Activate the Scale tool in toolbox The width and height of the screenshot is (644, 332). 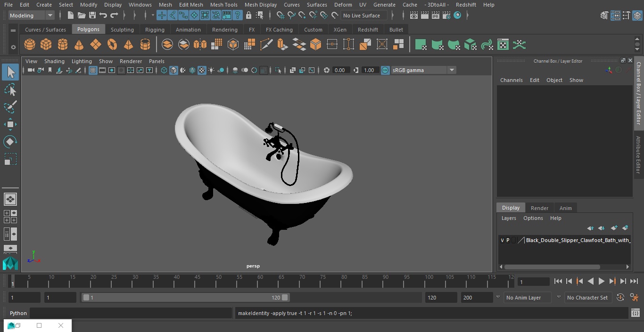pos(10,159)
